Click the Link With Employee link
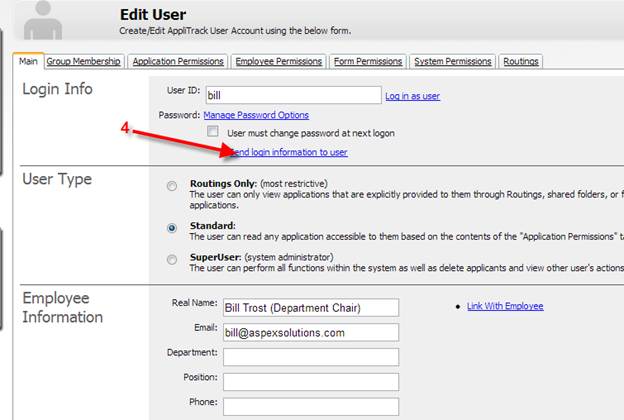This screenshot has height=420, width=624. coord(505,306)
